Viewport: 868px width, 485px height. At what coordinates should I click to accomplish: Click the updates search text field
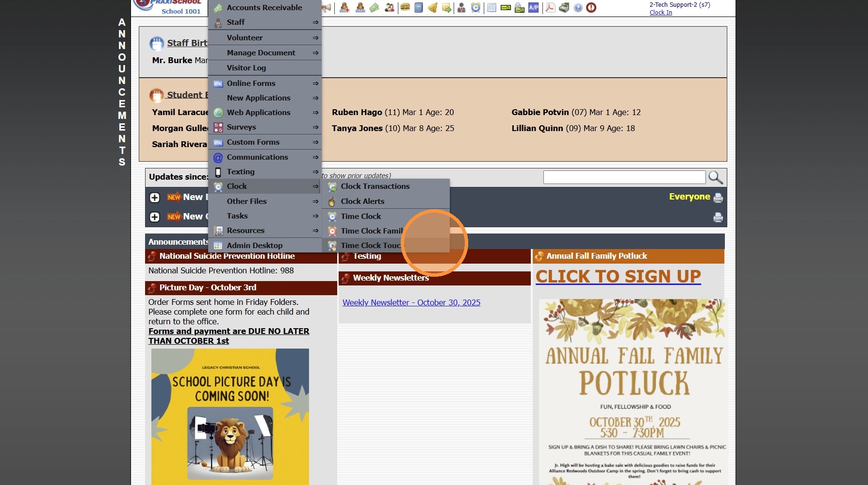coord(624,177)
